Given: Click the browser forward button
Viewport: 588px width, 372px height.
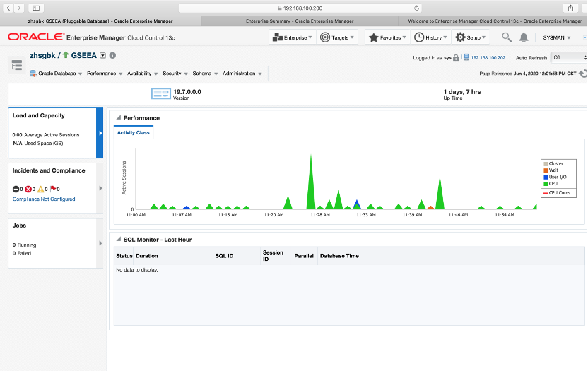Looking at the screenshot, I should click(19, 8).
